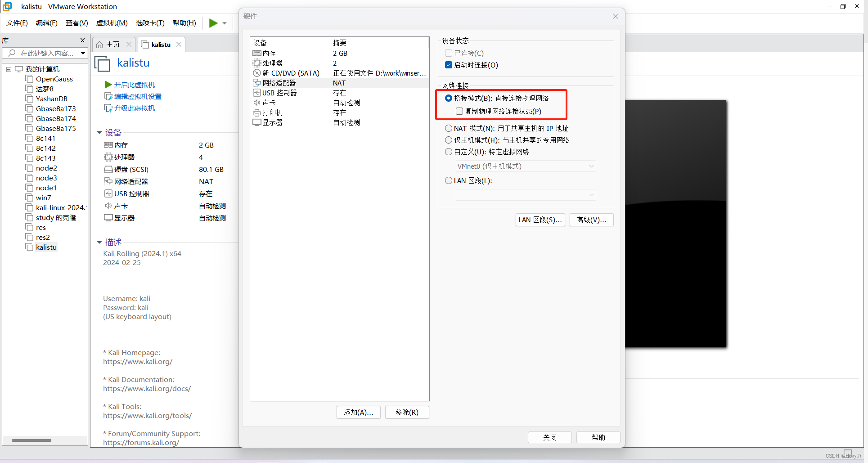This screenshot has width=868, height=463.
Task: Click the hard disk (SCSI) icon in kalistu summary
Action: (108, 169)
